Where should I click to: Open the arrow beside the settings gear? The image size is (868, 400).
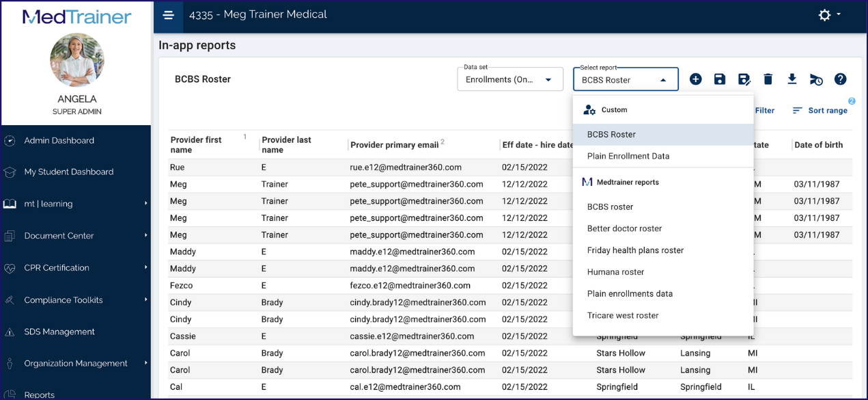coord(839,14)
